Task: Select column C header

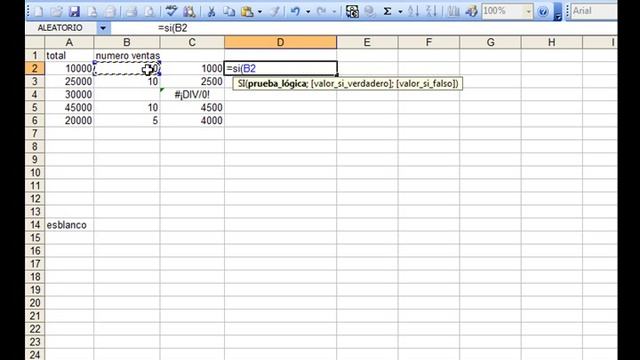Action: pos(192,42)
